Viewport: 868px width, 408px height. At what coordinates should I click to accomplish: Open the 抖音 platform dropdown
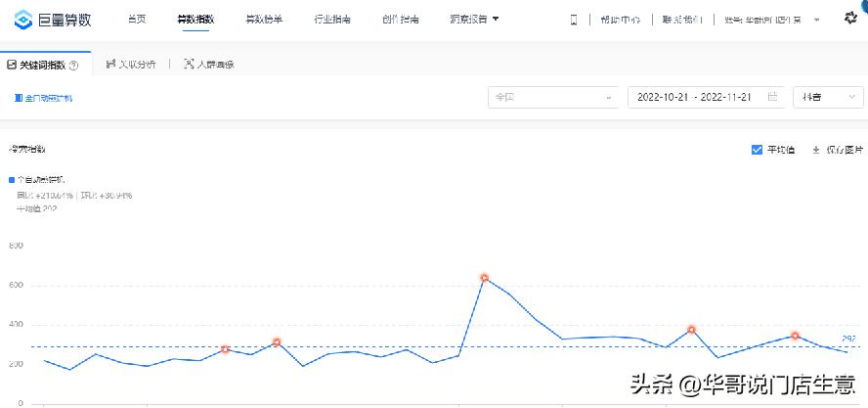coord(828,97)
